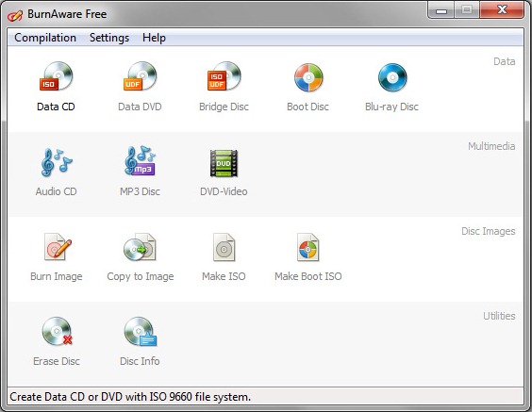This screenshot has width=532, height=412.
Task: Open the Make ISO icon
Action: coord(224,247)
